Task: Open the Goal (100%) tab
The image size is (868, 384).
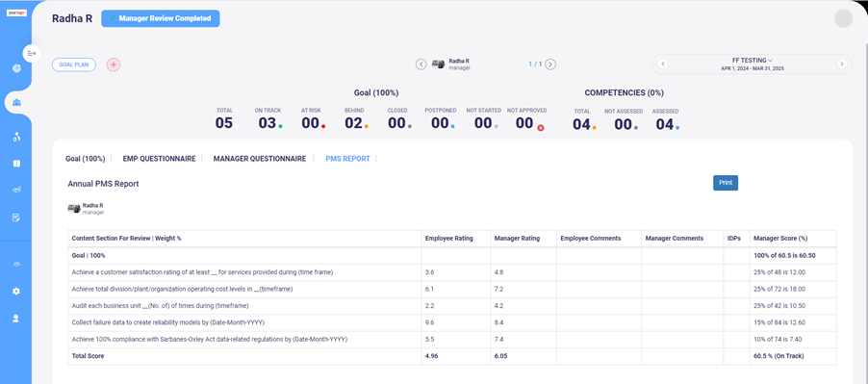Action: tap(86, 159)
